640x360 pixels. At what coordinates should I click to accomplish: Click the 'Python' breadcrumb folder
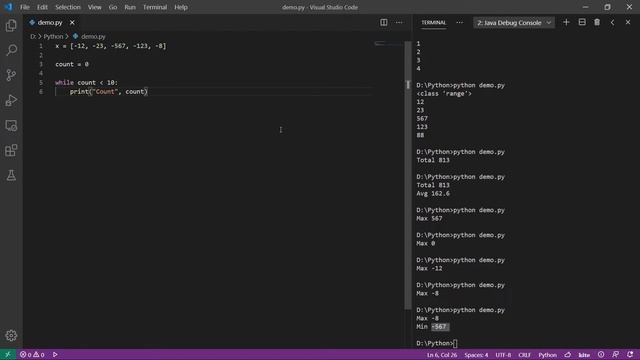(x=53, y=36)
